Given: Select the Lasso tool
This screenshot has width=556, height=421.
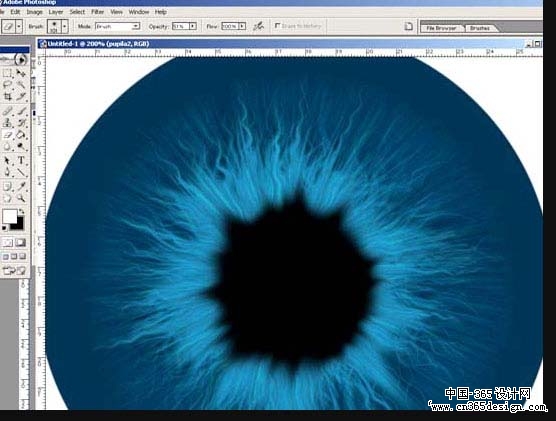Looking at the screenshot, I should tap(7, 85).
